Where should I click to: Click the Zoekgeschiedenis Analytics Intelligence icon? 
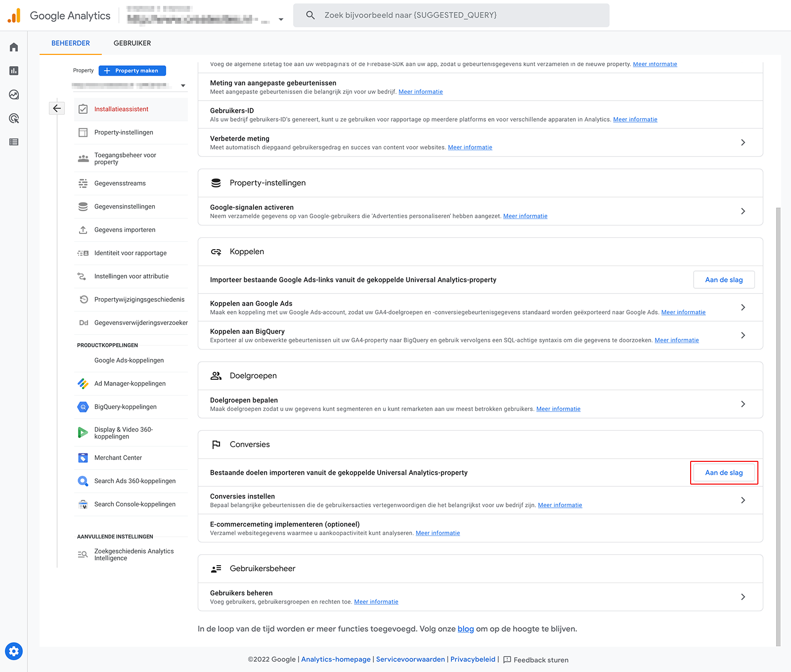pyautogui.click(x=83, y=555)
